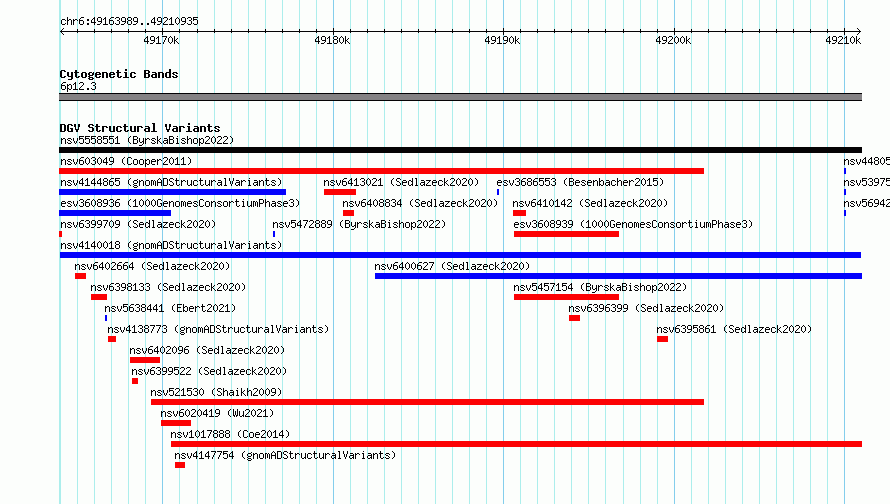Viewport: 890px width, 504px height.
Task: Click the red nsv6402096 variant bar
Action: 145,360
